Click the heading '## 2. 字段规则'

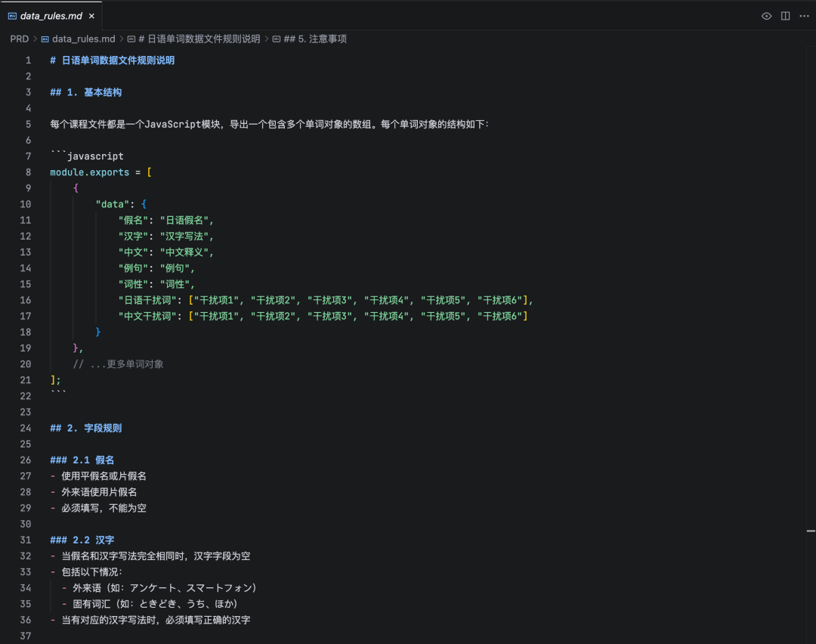86,428
